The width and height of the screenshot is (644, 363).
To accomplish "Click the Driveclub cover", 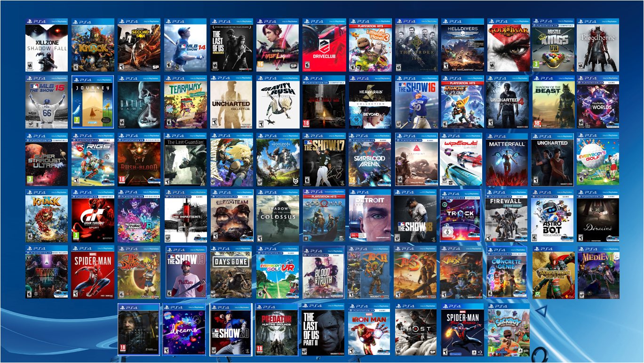I will 324,45.
